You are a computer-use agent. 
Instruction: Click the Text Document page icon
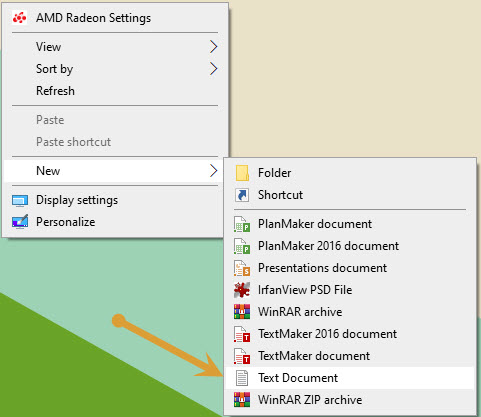click(242, 378)
